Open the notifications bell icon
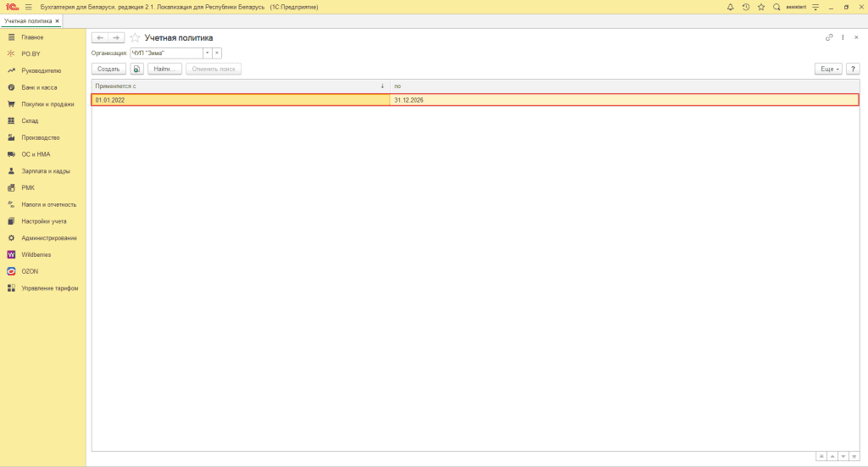The image size is (868, 467). tap(731, 7)
